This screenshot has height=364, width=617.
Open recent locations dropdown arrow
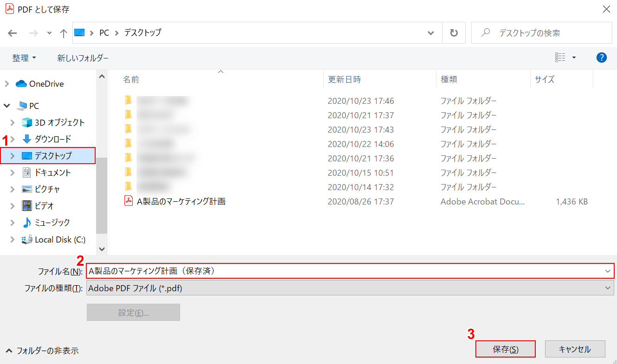pyautogui.click(x=50, y=33)
